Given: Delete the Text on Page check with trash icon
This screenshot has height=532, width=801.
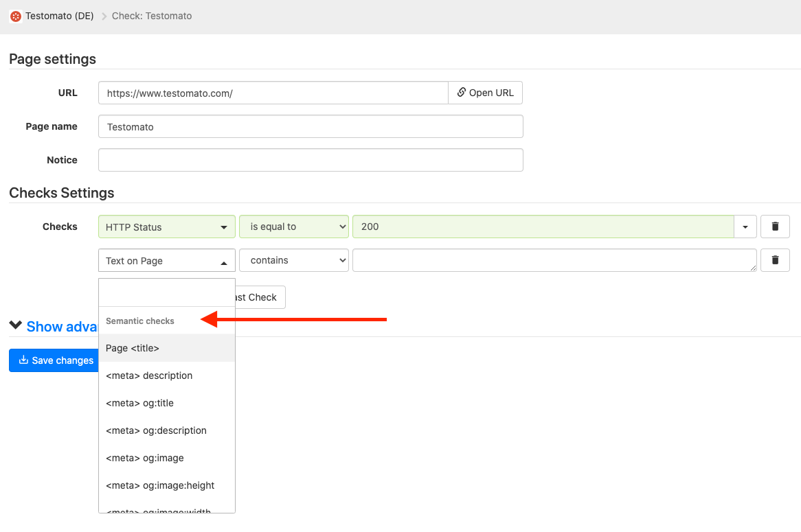Looking at the screenshot, I should click(775, 260).
